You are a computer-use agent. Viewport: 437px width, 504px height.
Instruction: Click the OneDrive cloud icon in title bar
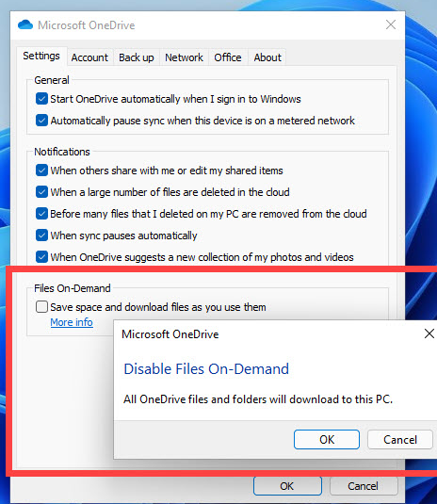click(25, 24)
